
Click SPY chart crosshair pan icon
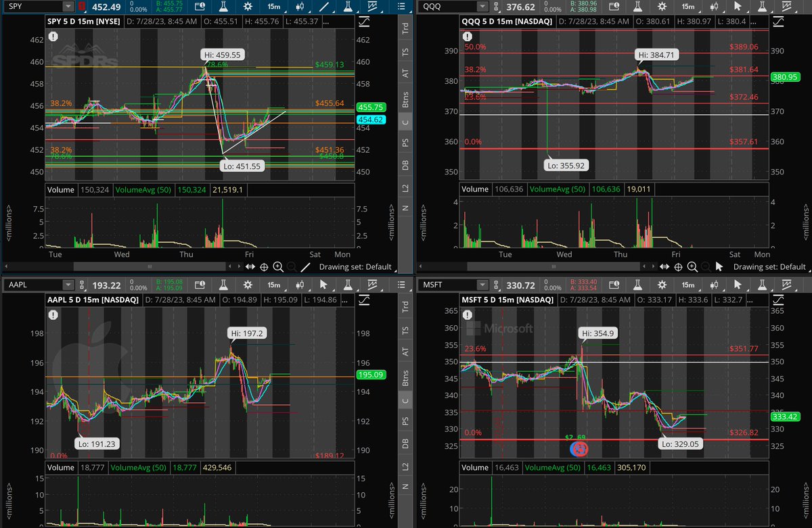point(263,266)
